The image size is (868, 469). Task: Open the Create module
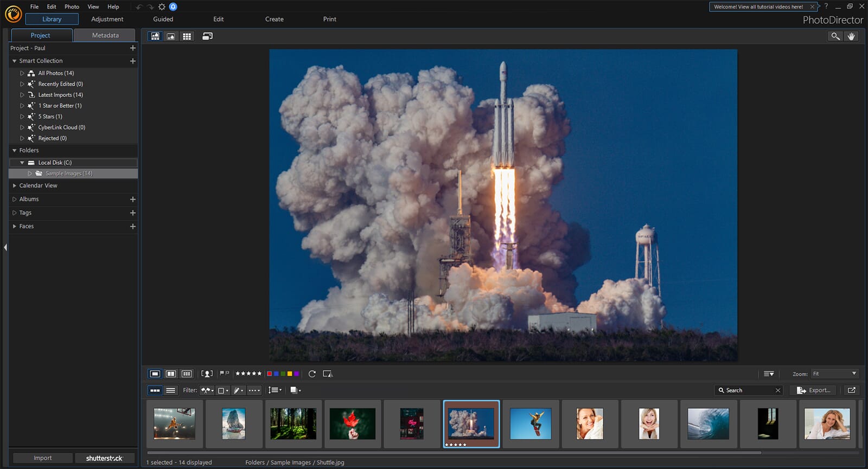point(275,19)
